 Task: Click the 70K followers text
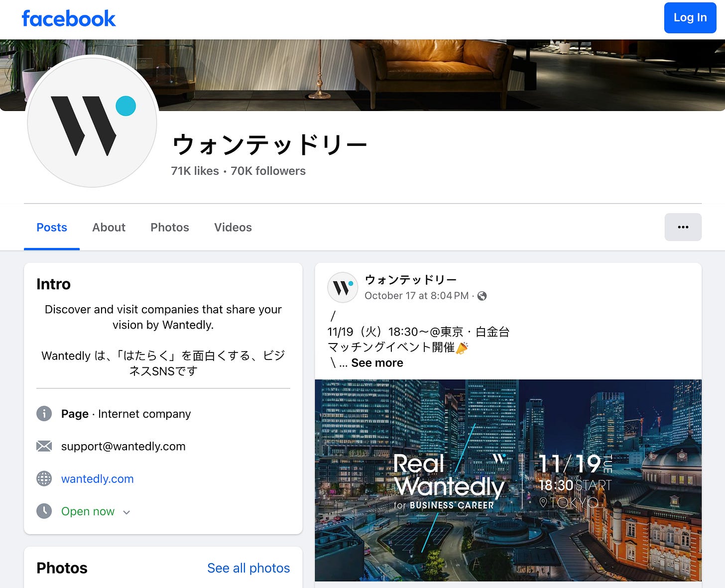tap(268, 171)
